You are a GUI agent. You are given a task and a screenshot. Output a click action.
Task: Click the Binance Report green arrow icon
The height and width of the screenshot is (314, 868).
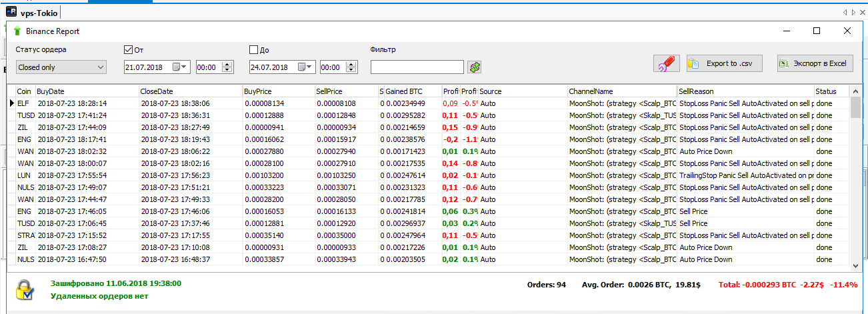click(17, 31)
